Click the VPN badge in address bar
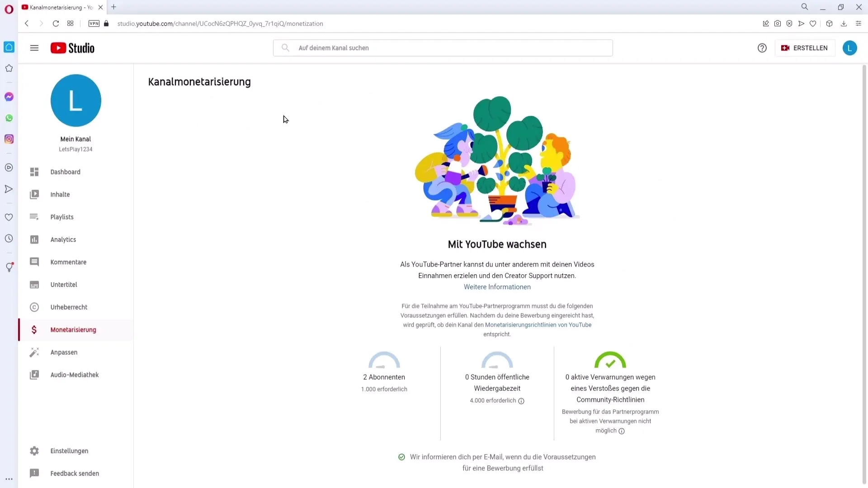Image resolution: width=868 pixels, height=488 pixels. coord(94,23)
